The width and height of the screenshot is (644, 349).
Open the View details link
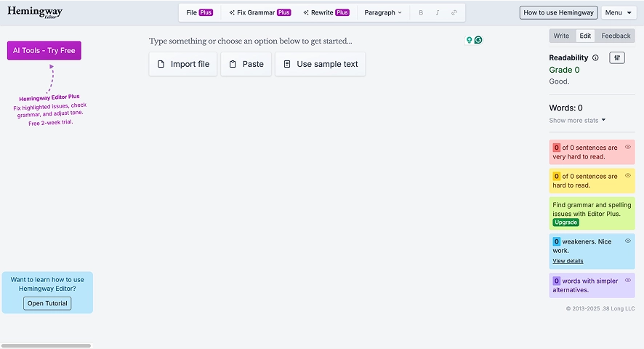[x=568, y=261]
